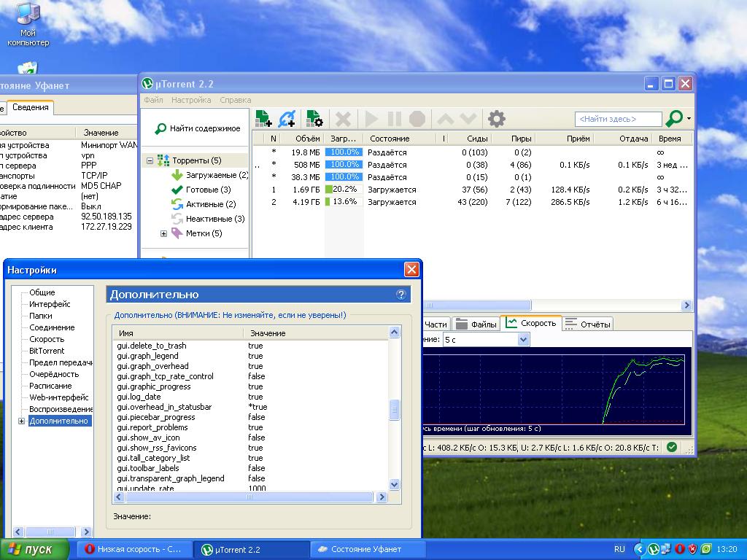
Task: Click the Move Down Queue arrow icon
Action: point(468,119)
